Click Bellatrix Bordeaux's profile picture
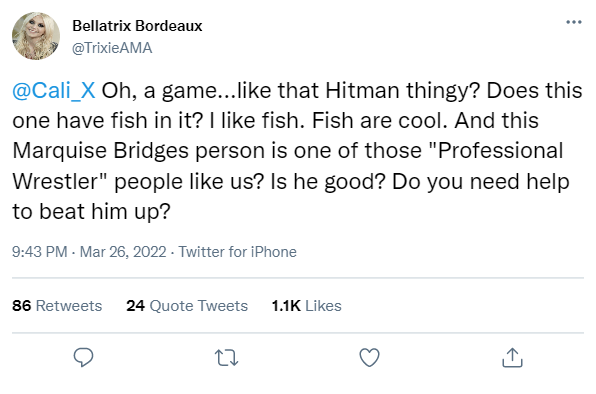This screenshot has height=394, width=596. [36, 36]
